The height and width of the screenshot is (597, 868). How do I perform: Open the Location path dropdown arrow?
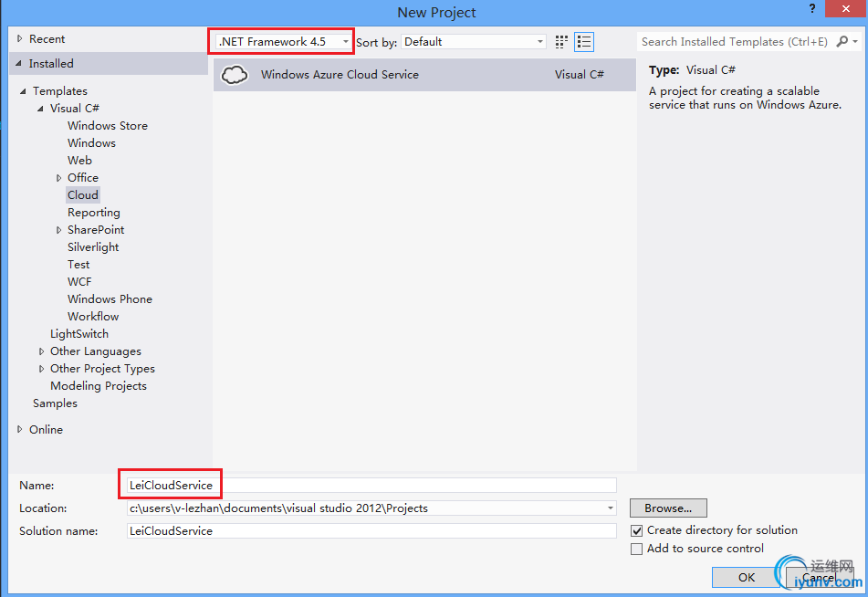pyautogui.click(x=610, y=508)
